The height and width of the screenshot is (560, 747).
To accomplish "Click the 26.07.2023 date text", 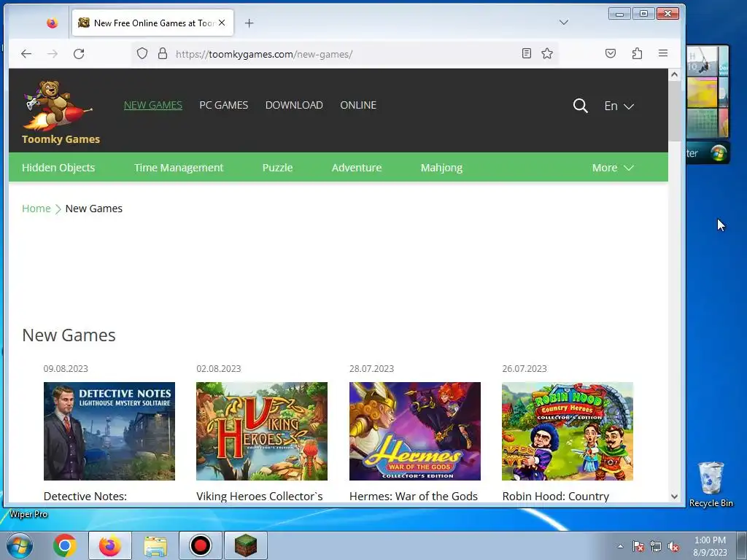I will click(x=525, y=368).
